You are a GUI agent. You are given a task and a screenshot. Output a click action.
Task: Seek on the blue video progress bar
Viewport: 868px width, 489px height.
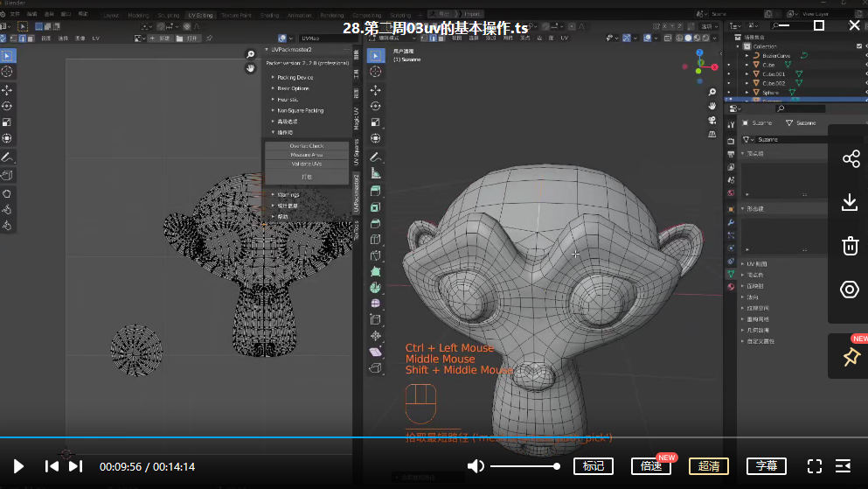coord(350,437)
